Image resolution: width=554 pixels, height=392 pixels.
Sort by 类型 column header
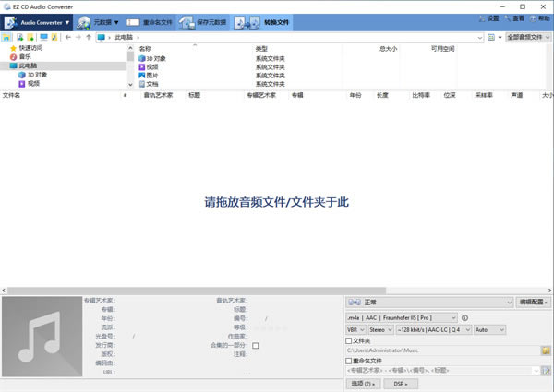(261, 49)
